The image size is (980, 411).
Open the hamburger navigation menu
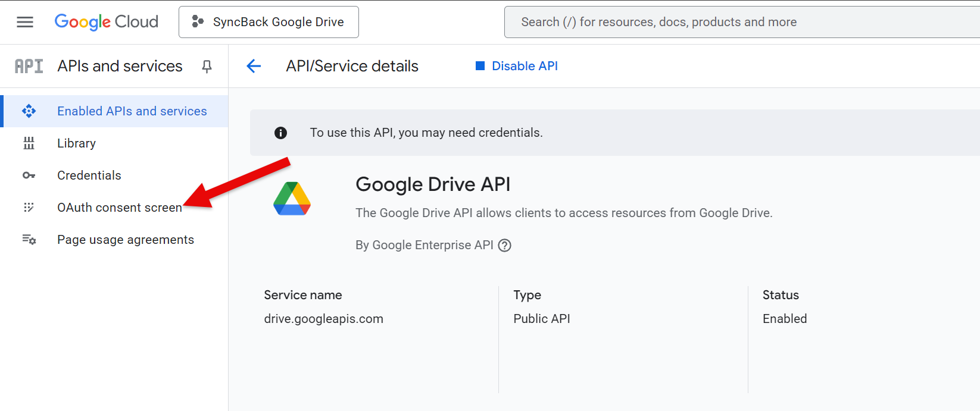click(25, 22)
